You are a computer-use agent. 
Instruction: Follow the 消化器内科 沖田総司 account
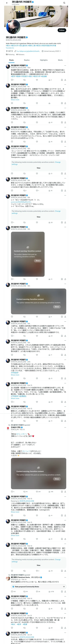click(x=62, y=30)
